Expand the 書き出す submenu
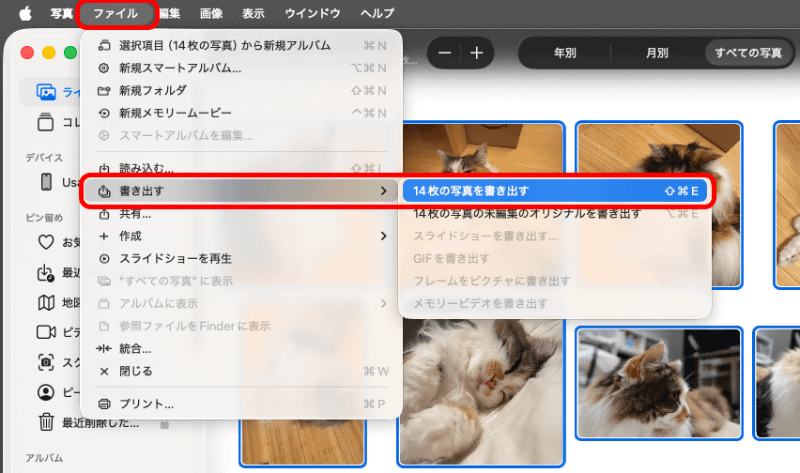The width and height of the screenshot is (800, 473). tap(241, 191)
